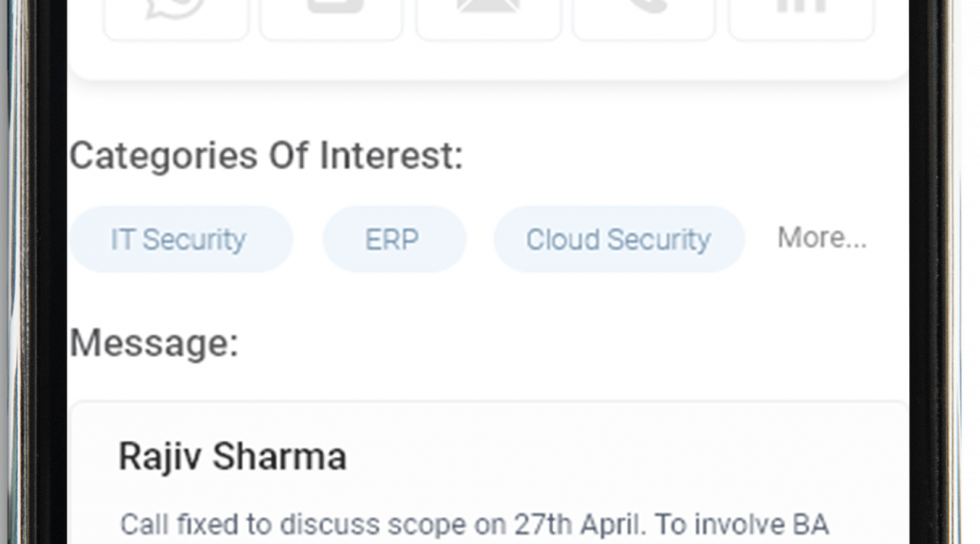Click the 'Call fixed to discuss scope' note text
980x544 pixels.
coord(474,524)
